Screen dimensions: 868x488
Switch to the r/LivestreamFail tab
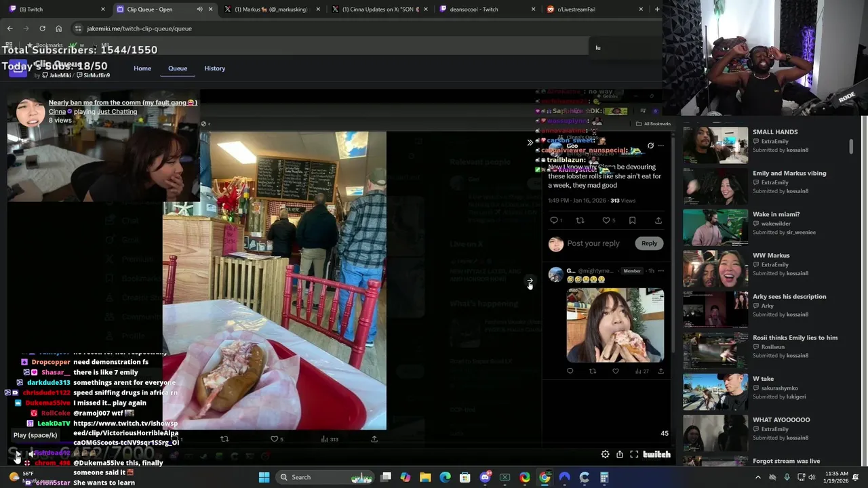point(595,9)
